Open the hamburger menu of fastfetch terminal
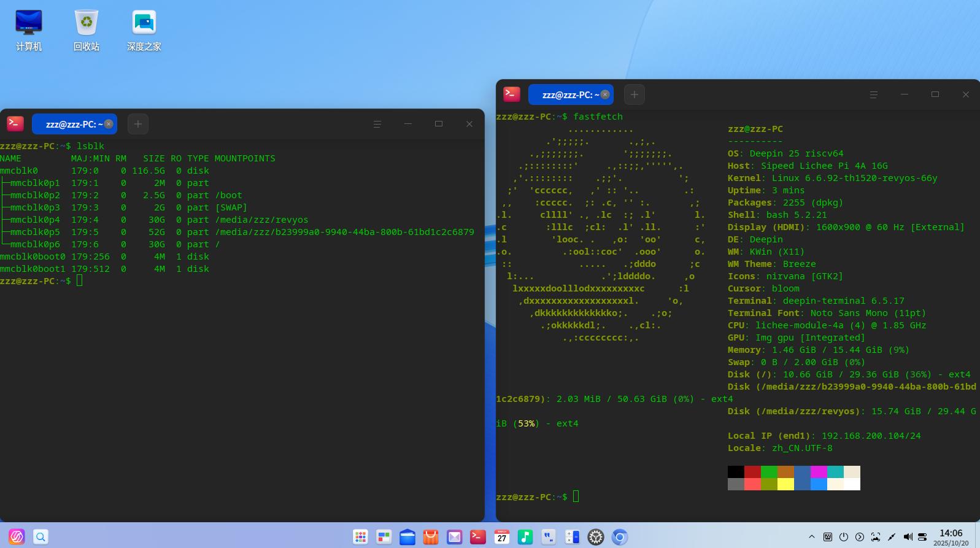The height and width of the screenshot is (548, 980). click(x=873, y=95)
